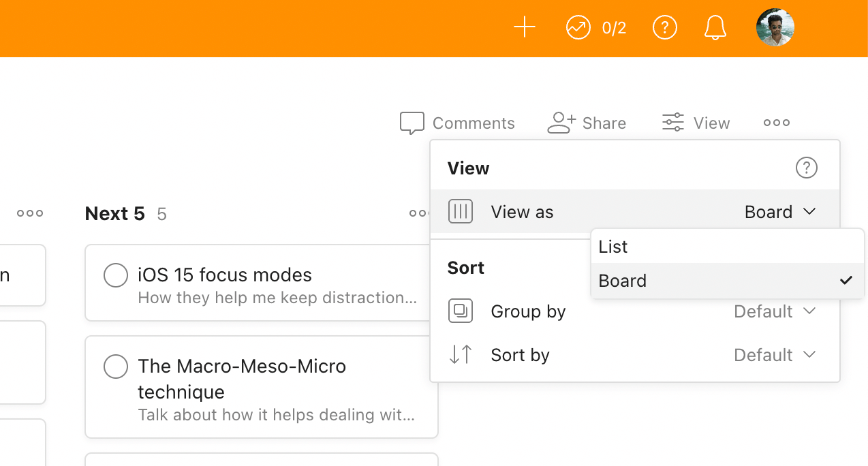Check off the Macro-Meso-Micro technique task
Screen dimensions: 868x466
[x=116, y=367]
